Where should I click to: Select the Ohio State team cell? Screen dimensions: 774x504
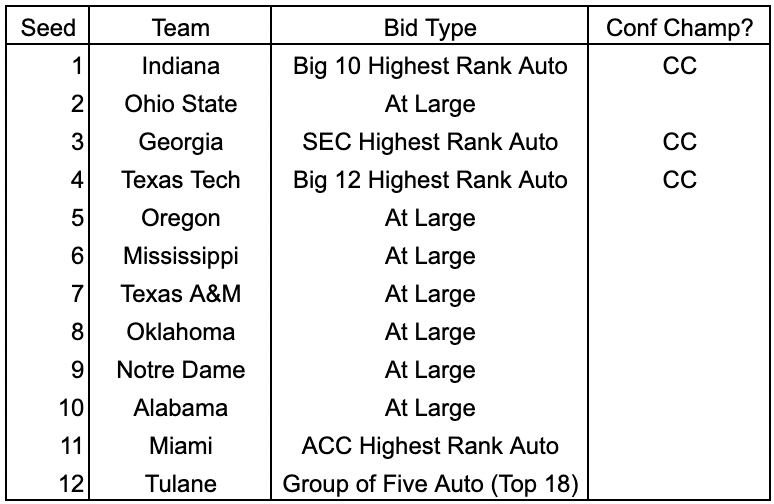181,104
